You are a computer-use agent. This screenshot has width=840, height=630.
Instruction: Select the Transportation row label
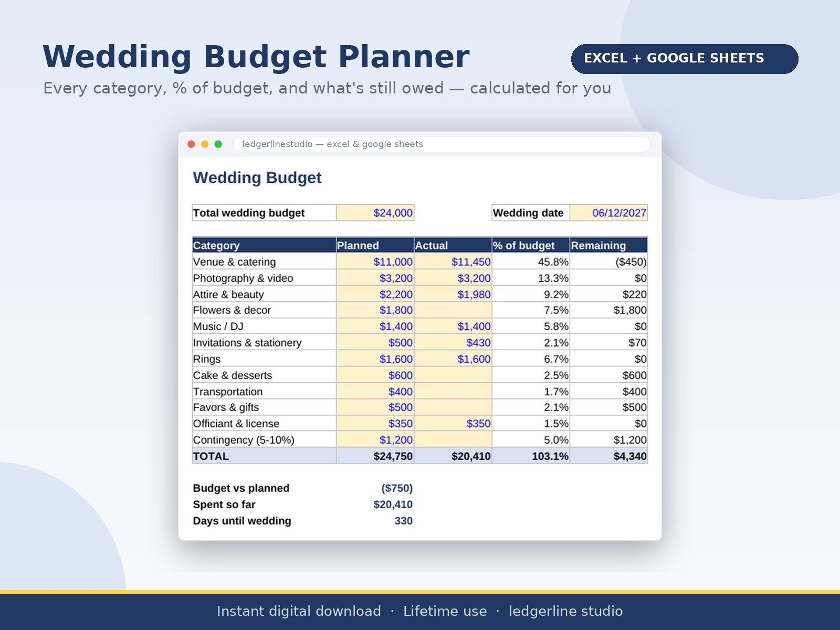pos(264,391)
